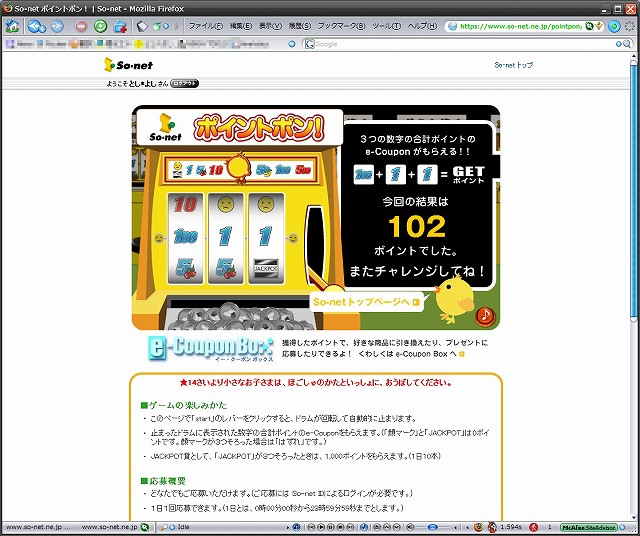Viewport: 640px width, 536px height.
Task: Stop loading with the red Stop icon
Action: click(x=81, y=27)
